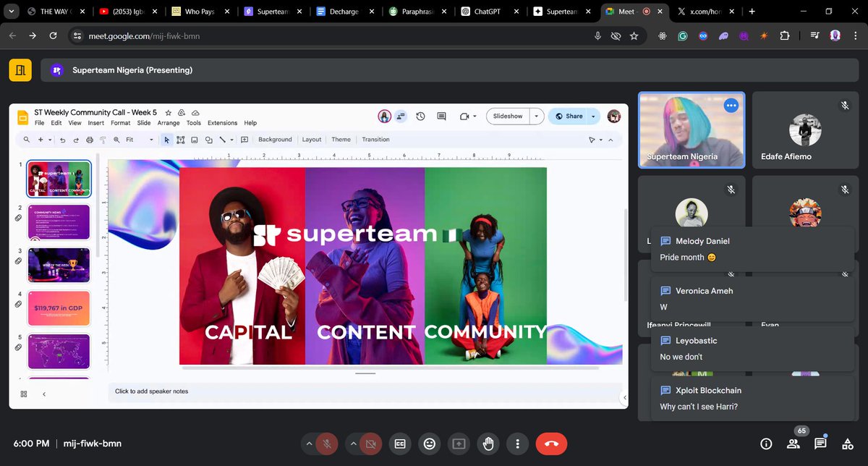Click the insert image icon in Slides toolbar

[x=195, y=140]
